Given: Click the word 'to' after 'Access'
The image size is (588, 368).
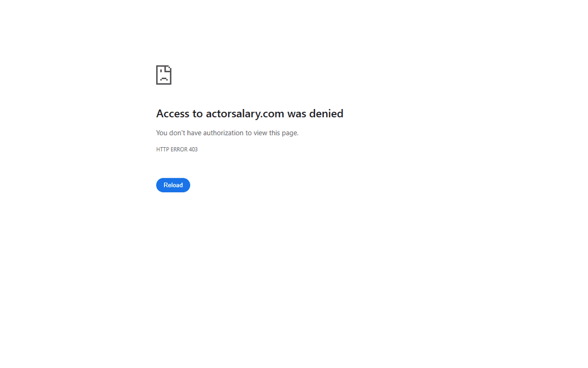Looking at the screenshot, I should (198, 113).
